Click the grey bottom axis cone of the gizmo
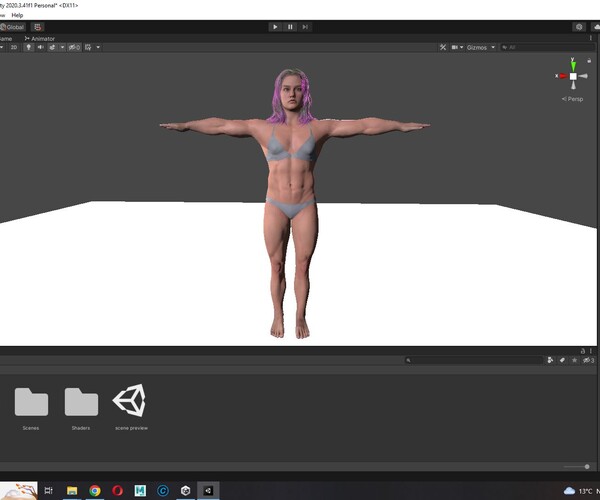Image resolution: width=600 pixels, height=500 pixels. (573, 85)
